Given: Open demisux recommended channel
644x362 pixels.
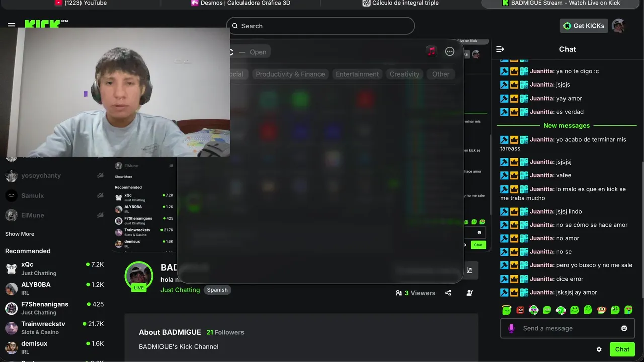Looking at the screenshot, I should [x=54, y=347].
